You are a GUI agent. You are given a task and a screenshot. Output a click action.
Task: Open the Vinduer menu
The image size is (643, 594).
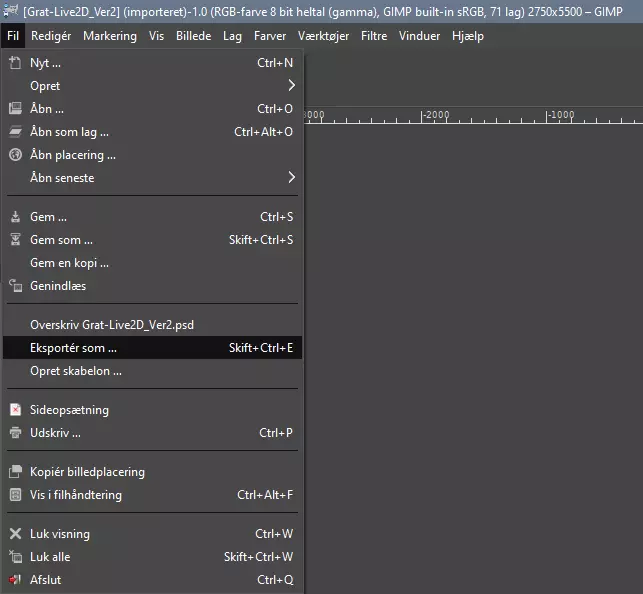420,36
